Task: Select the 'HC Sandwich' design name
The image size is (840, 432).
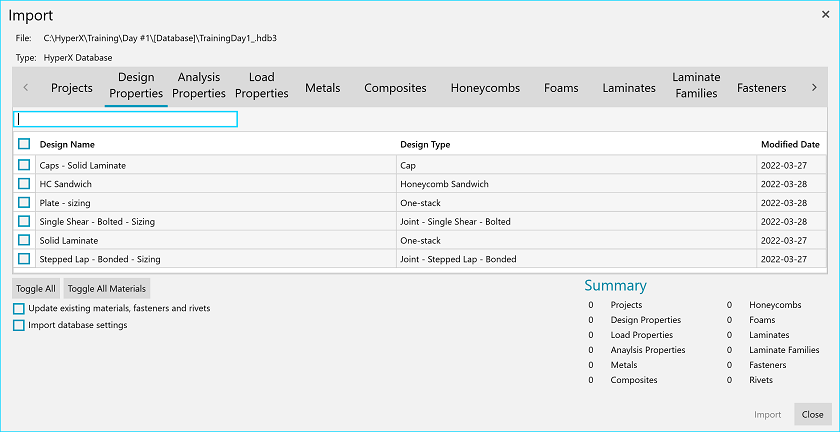Action: click(x=65, y=184)
